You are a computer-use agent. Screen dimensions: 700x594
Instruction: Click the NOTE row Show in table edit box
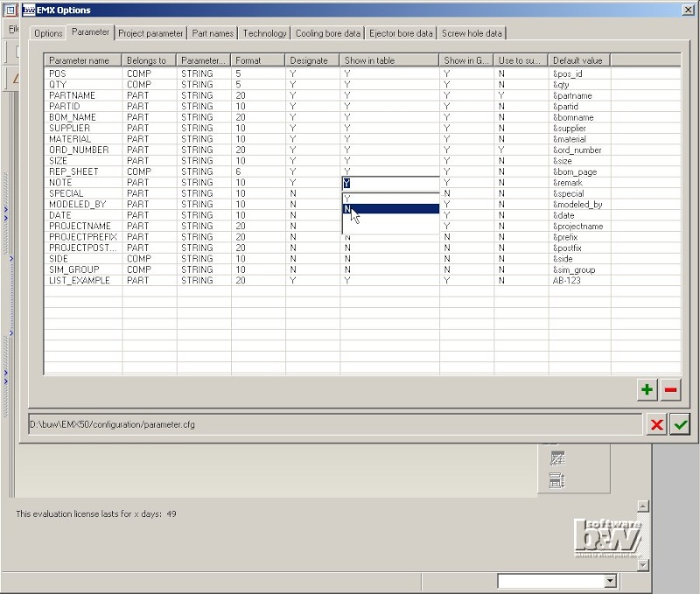391,183
